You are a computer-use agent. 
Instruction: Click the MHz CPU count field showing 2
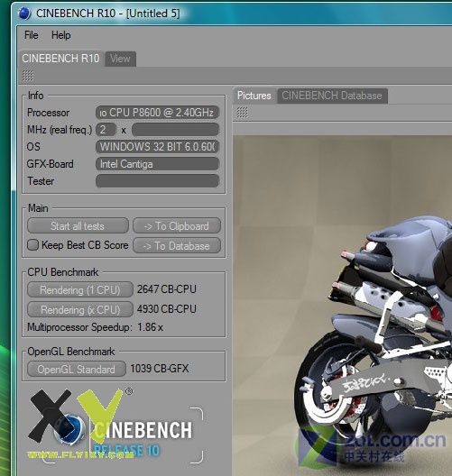tap(106, 130)
